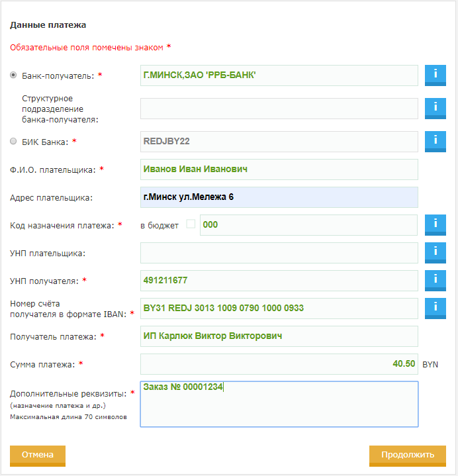Click the Ф.И.О. плательщика input field

[x=279, y=169]
